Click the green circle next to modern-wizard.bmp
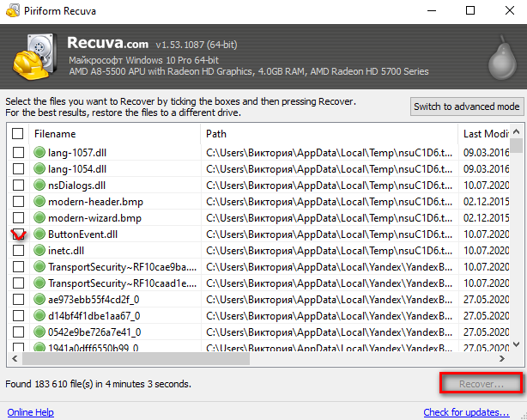This screenshot has width=527, height=420. [39, 217]
